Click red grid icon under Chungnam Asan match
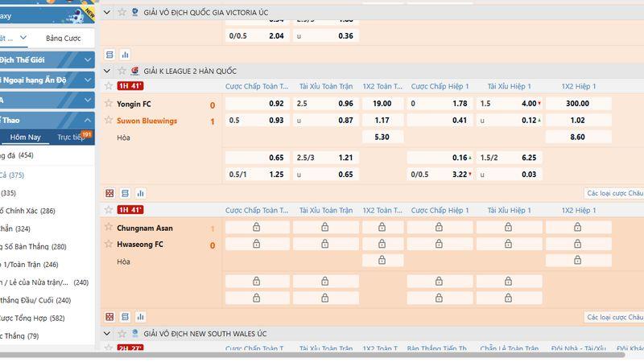The image size is (644, 362). 110,317
